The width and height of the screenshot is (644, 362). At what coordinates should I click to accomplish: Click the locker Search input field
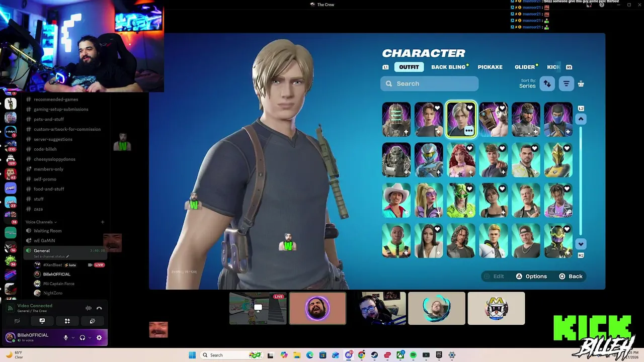pyautogui.click(x=429, y=83)
